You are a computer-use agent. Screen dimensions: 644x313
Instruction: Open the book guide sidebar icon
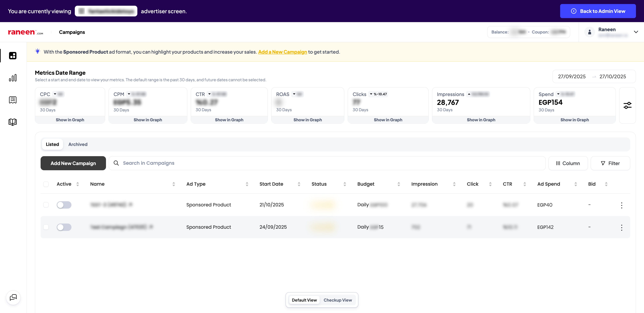13,122
